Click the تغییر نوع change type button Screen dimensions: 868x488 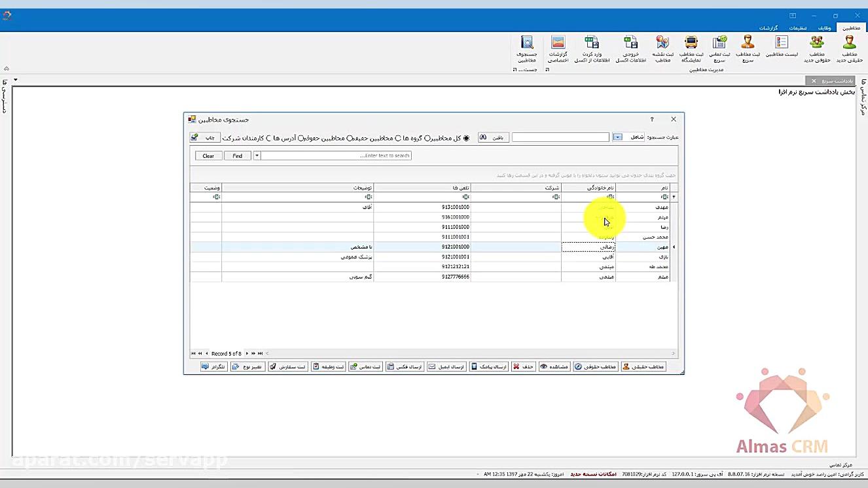(247, 367)
